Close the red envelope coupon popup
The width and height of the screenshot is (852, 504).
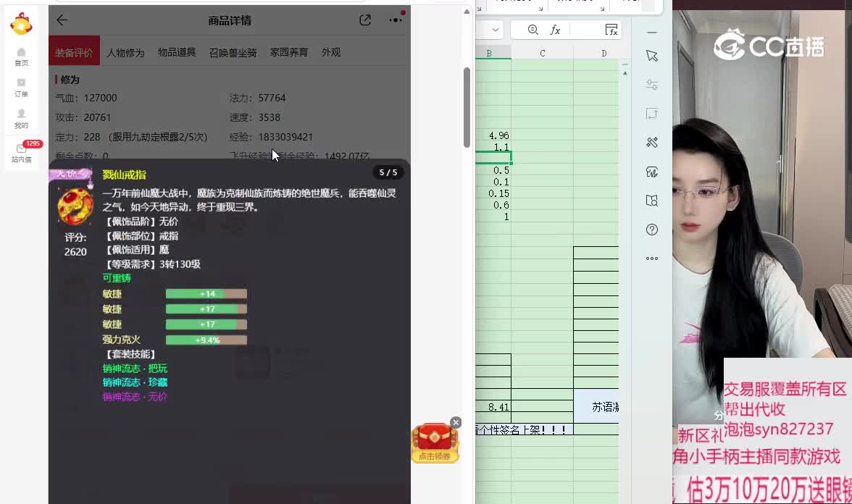click(456, 423)
